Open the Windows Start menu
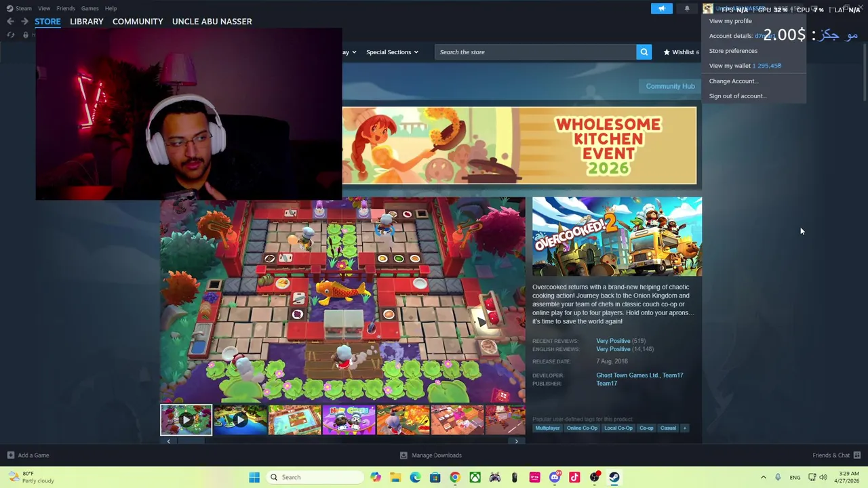 (x=254, y=477)
